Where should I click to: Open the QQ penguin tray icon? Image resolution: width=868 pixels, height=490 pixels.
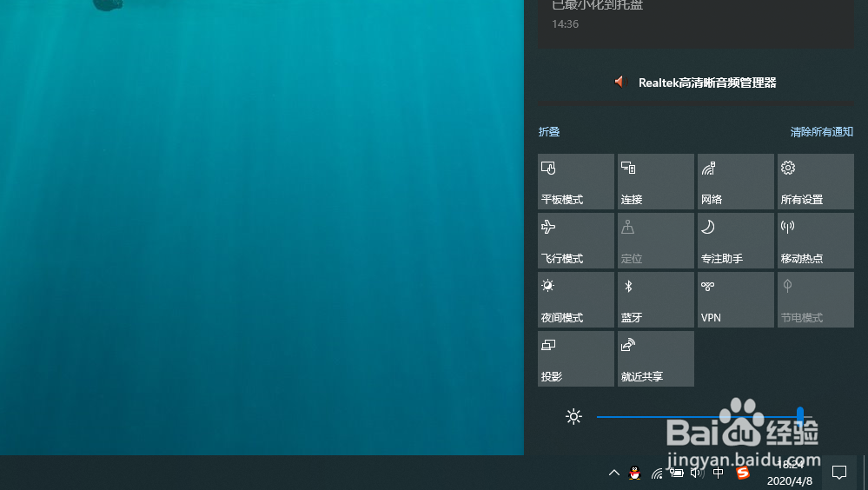pos(635,473)
